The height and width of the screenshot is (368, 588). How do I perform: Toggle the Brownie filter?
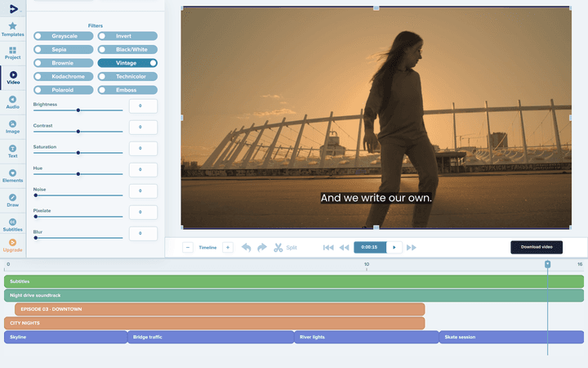[64, 63]
